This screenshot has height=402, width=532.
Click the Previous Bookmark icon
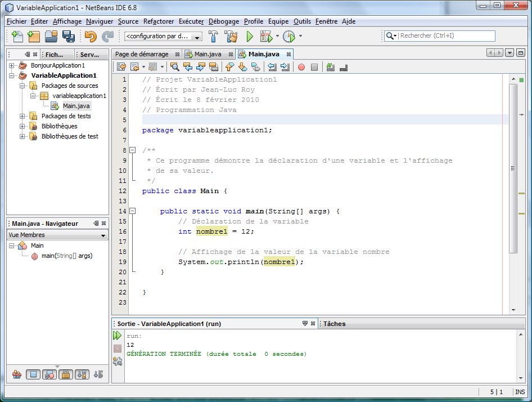coord(229,67)
